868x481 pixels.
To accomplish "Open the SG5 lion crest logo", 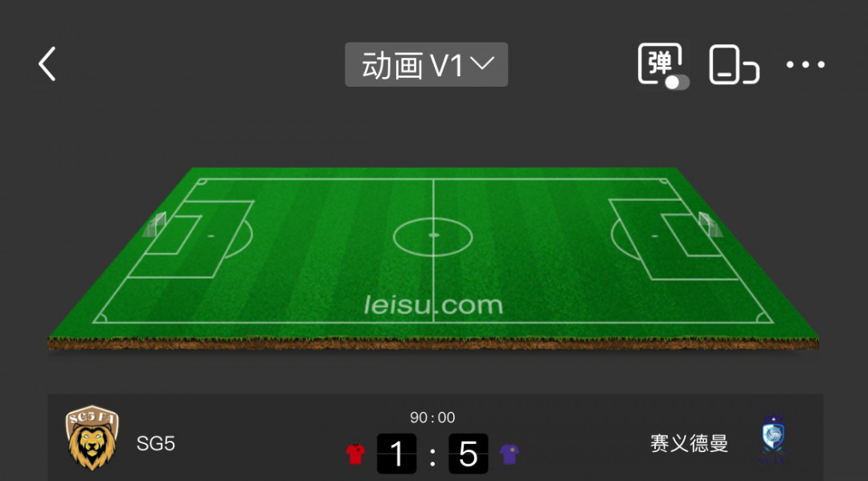I will coord(92,438).
